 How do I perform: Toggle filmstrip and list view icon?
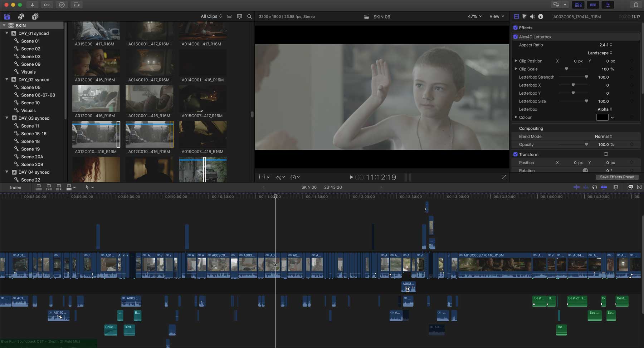pyautogui.click(x=229, y=16)
